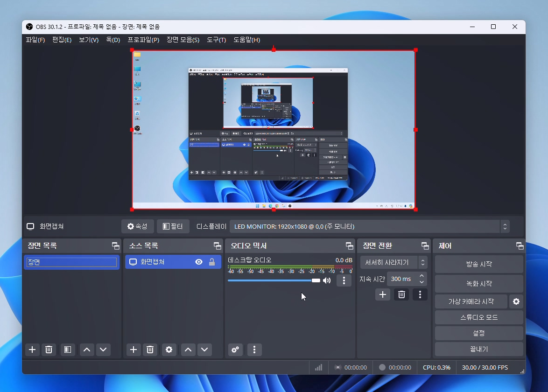Select 화면캡쳐 source row
The width and height of the screenshot is (548, 392).
tap(173, 262)
